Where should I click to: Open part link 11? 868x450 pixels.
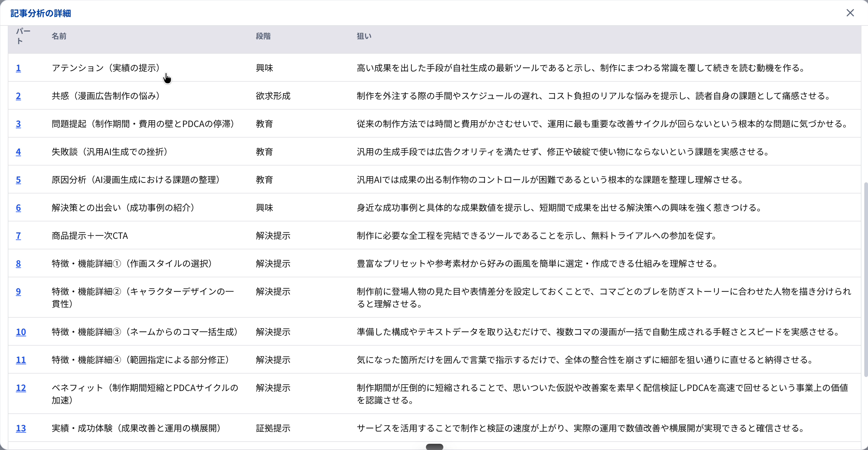(21, 360)
